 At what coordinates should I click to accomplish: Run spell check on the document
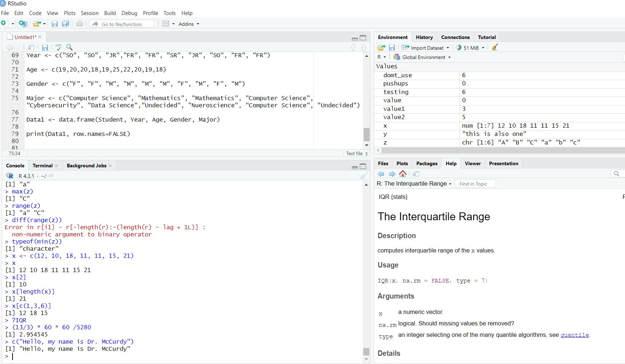click(58, 47)
